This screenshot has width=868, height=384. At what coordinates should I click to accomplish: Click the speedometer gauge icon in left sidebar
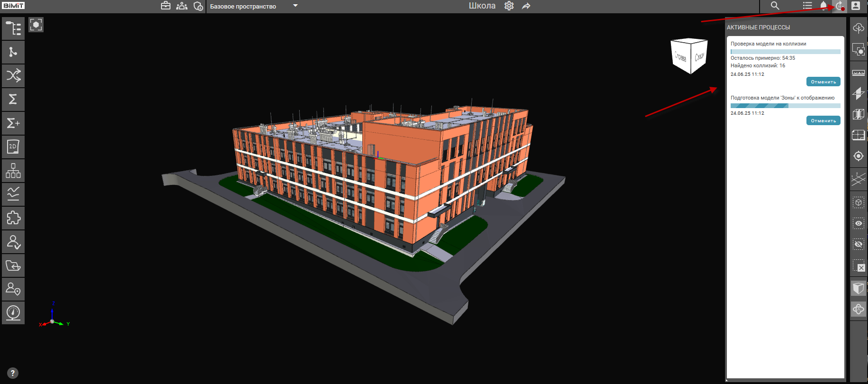13,313
